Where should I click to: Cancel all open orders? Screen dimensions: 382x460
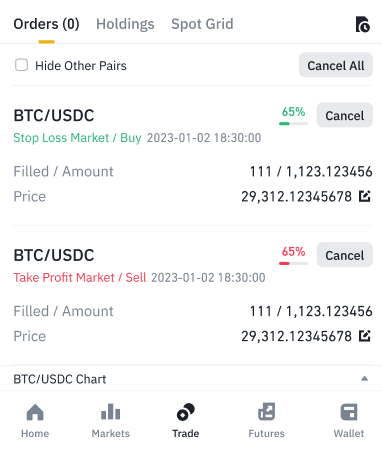(x=336, y=65)
